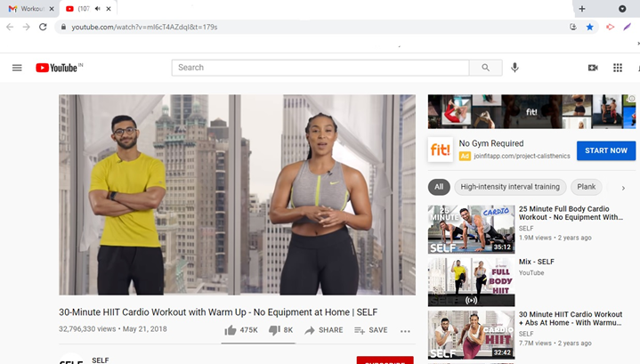Open the No Gym Required ad title
The width and height of the screenshot is (640, 364).
[491, 143]
